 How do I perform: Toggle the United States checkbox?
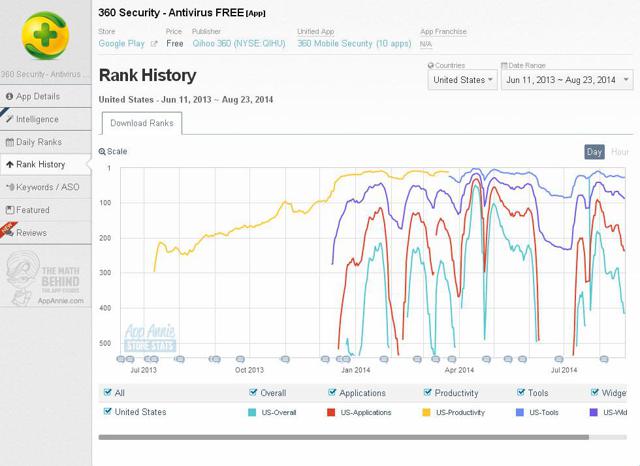pyautogui.click(x=107, y=411)
